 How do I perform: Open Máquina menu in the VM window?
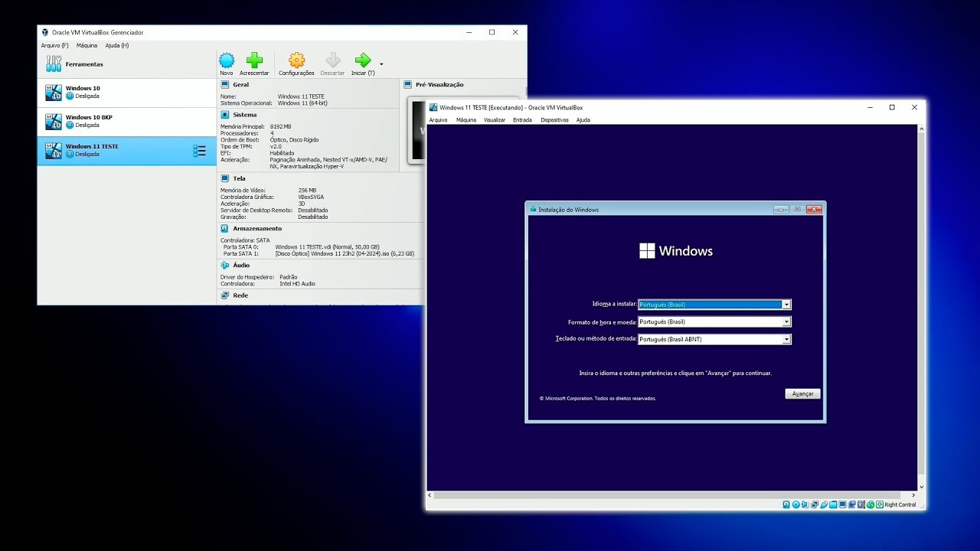(x=466, y=119)
